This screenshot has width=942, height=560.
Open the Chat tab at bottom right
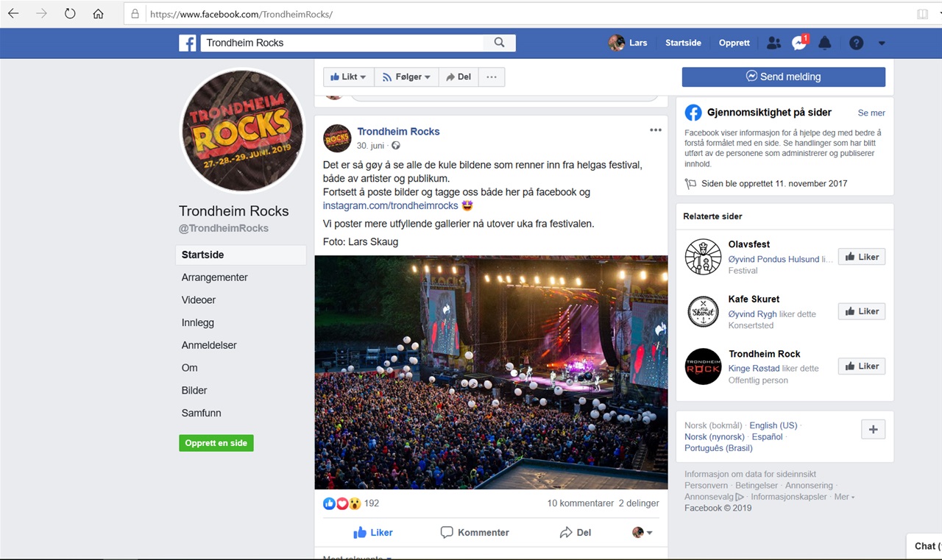926,546
